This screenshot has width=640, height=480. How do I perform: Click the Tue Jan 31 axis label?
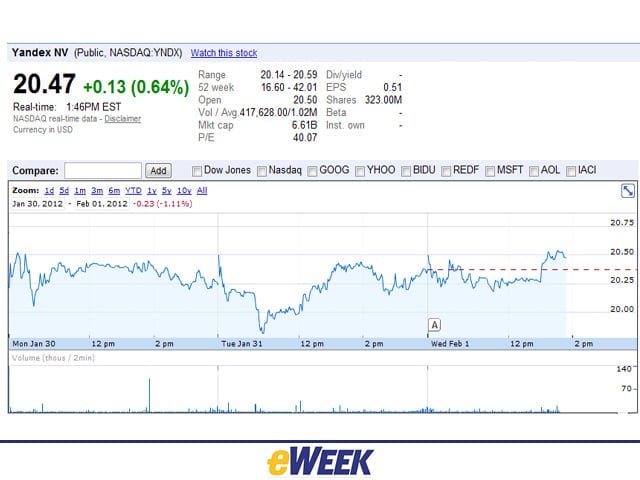tap(242, 344)
